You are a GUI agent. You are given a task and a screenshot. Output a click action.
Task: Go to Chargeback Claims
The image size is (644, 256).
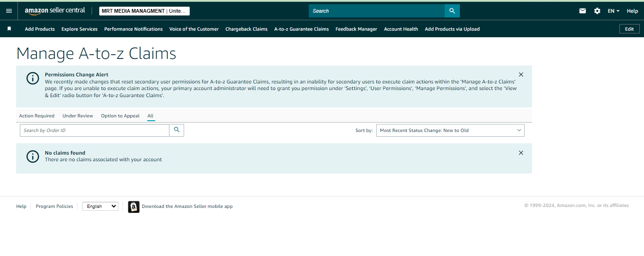(x=246, y=29)
